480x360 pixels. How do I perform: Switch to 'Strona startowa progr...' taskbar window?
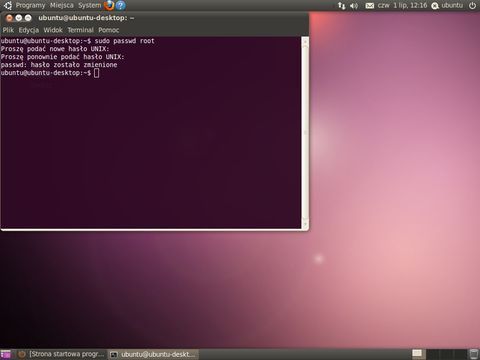tap(61, 354)
